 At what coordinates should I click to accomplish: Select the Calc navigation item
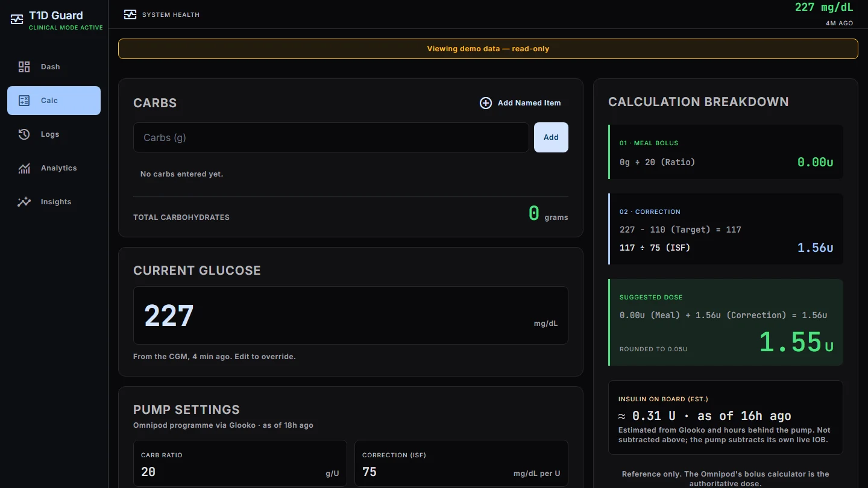click(54, 101)
